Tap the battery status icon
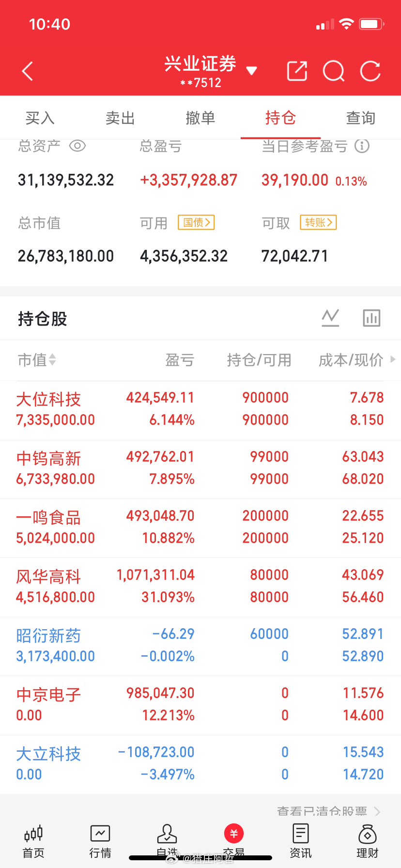The height and width of the screenshot is (868, 401). tap(372, 24)
